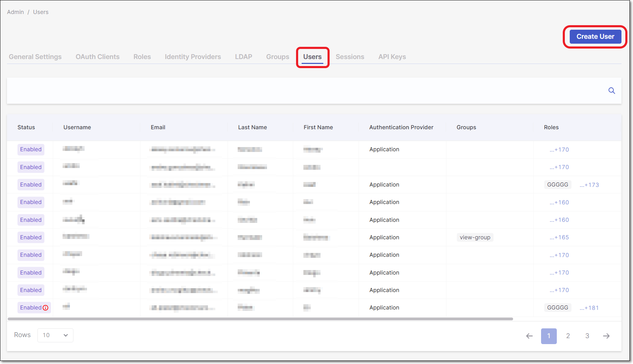Click the red info icon beside last Enabled
The height and width of the screenshot is (364, 633).
[45, 308]
